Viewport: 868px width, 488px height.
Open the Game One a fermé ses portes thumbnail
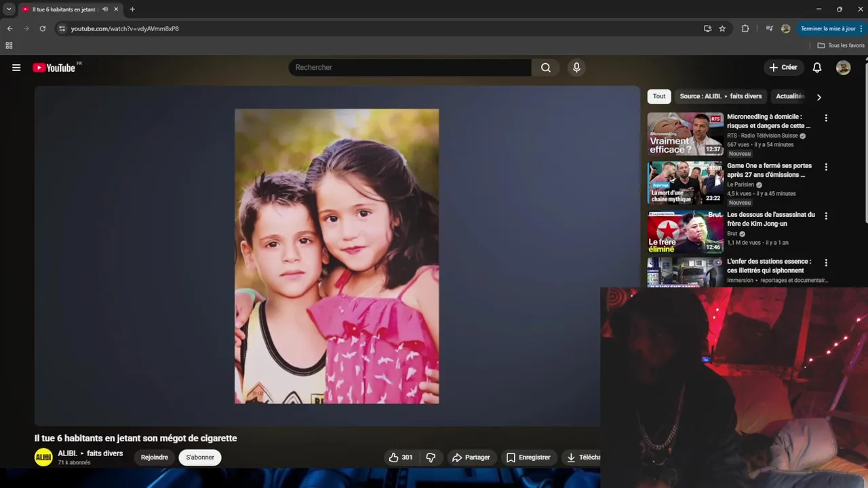[685, 183]
